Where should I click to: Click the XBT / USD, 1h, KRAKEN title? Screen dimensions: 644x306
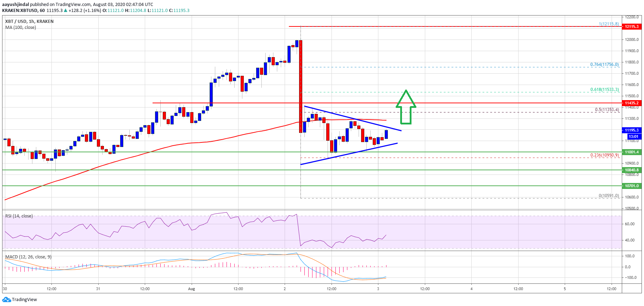pyautogui.click(x=30, y=22)
